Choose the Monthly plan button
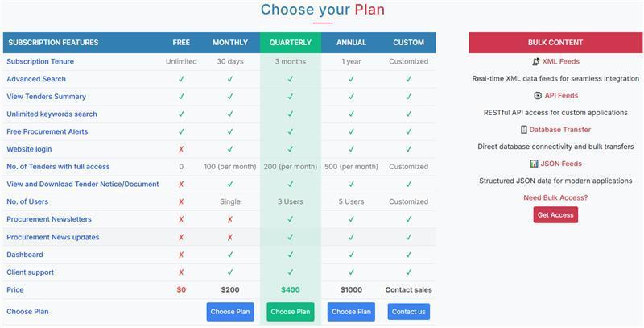 coord(230,312)
